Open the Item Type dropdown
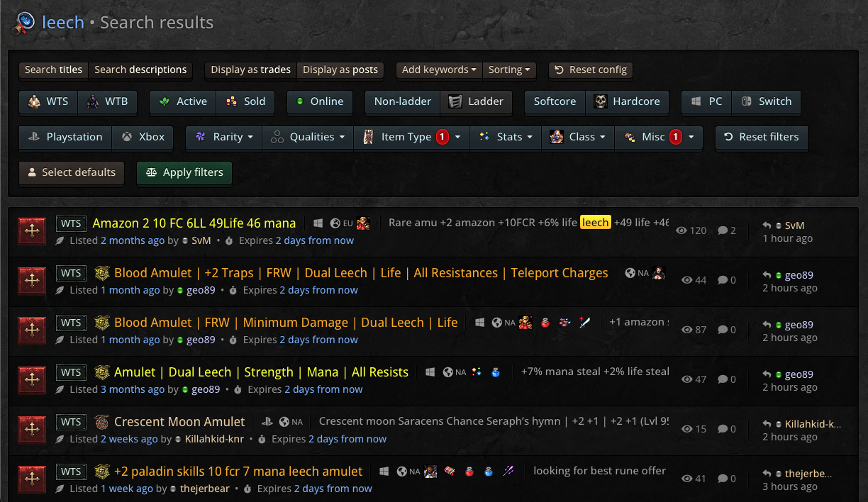The height and width of the screenshot is (502, 868). coord(411,137)
